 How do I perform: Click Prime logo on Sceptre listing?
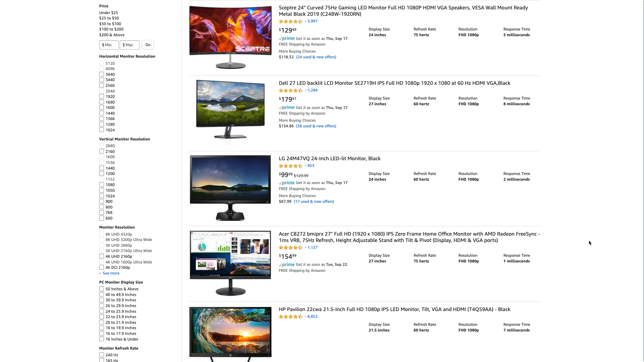(287, 39)
